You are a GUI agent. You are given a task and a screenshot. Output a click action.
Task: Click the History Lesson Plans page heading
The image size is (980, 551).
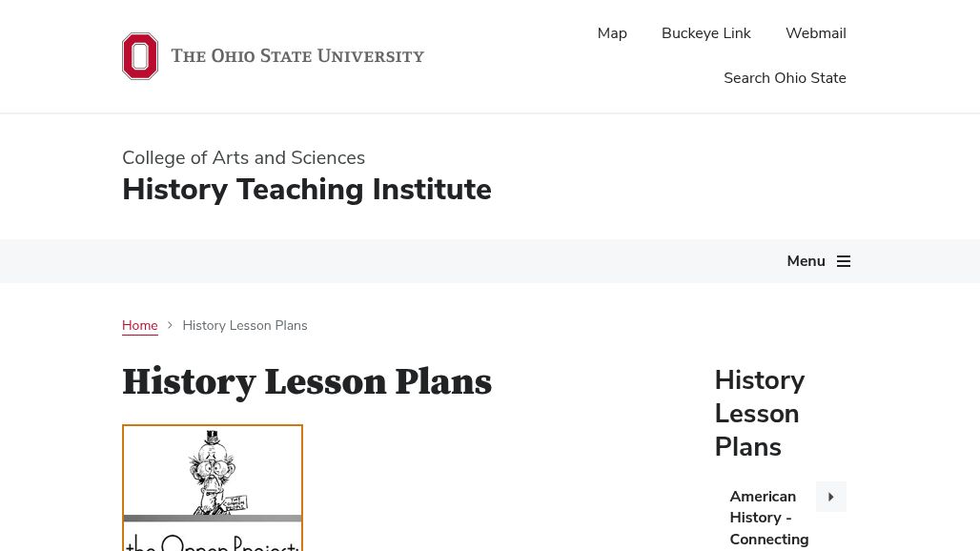pyautogui.click(x=306, y=381)
